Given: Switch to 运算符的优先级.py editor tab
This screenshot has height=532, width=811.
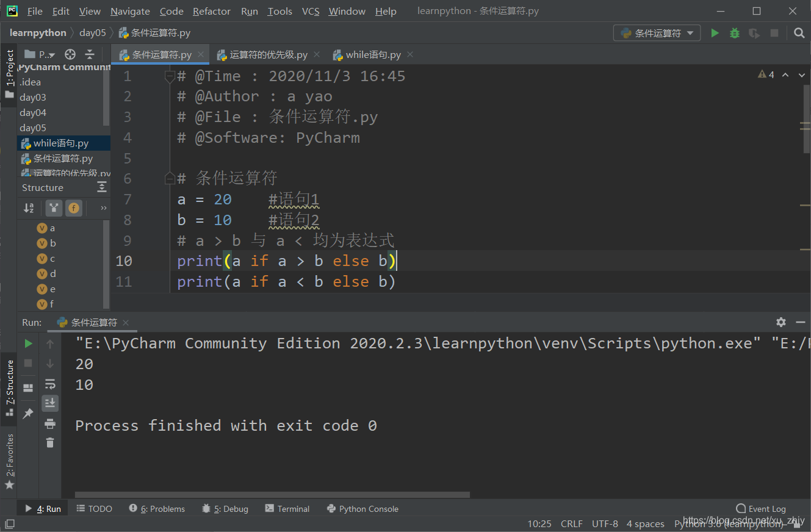Looking at the screenshot, I should click(x=268, y=54).
